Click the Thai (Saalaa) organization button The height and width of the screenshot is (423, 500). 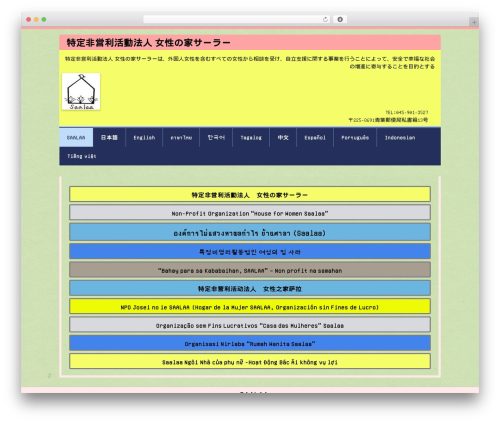tap(250, 232)
